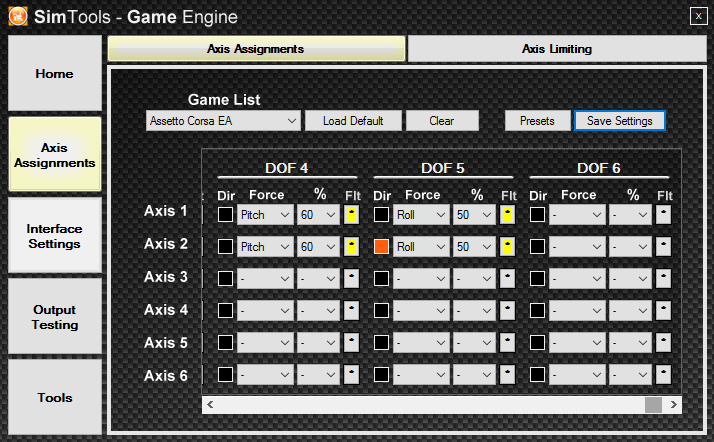The width and height of the screenshot is (714, 442).
Task: Toggle Axis 2 DOF 5 filter button
Action: click(507, 246)
